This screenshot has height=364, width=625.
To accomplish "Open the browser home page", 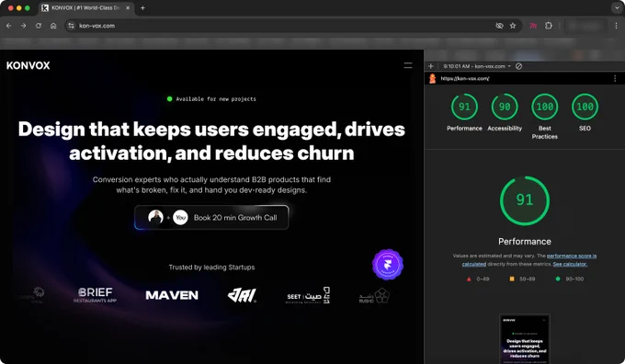I will pyautogui.click(x=53, y=26).
